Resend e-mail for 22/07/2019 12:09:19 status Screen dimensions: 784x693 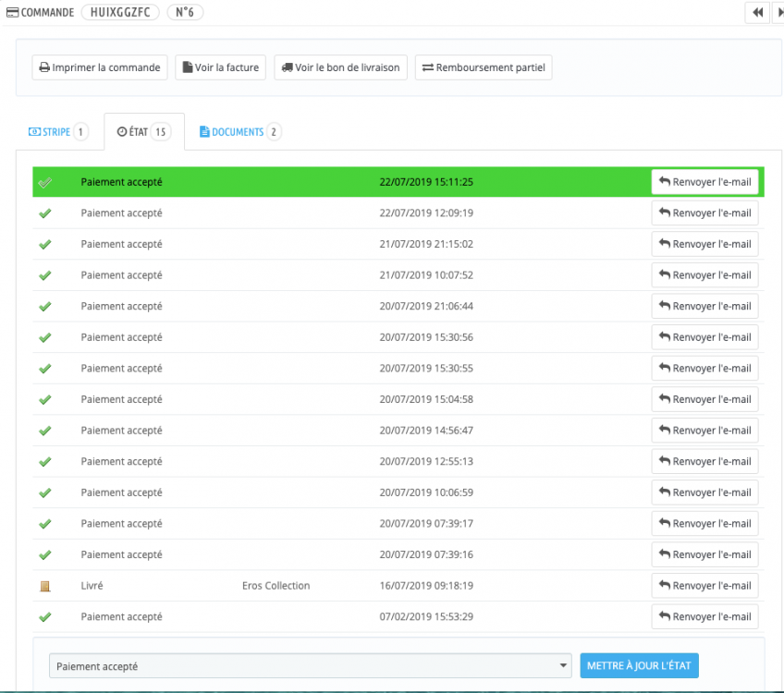click(705, 213)
